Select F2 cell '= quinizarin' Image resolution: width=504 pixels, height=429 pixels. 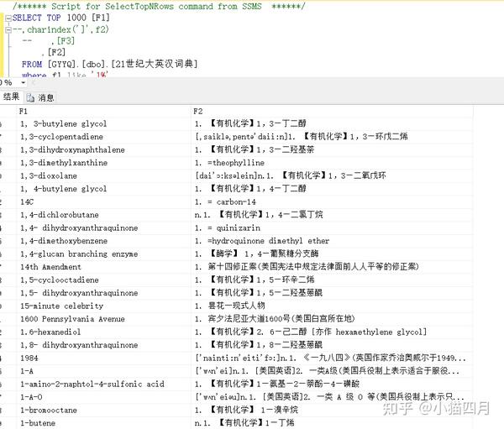point(332,228)
